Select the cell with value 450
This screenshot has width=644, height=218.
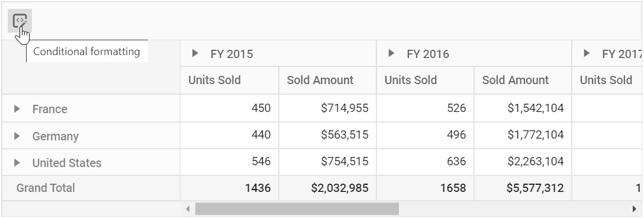coord(229,108)
